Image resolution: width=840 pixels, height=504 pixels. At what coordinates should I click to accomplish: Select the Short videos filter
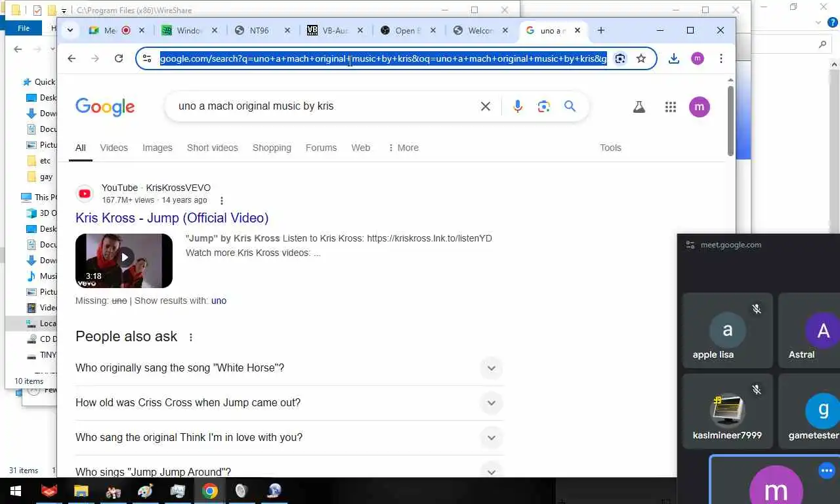coord(213,148)
